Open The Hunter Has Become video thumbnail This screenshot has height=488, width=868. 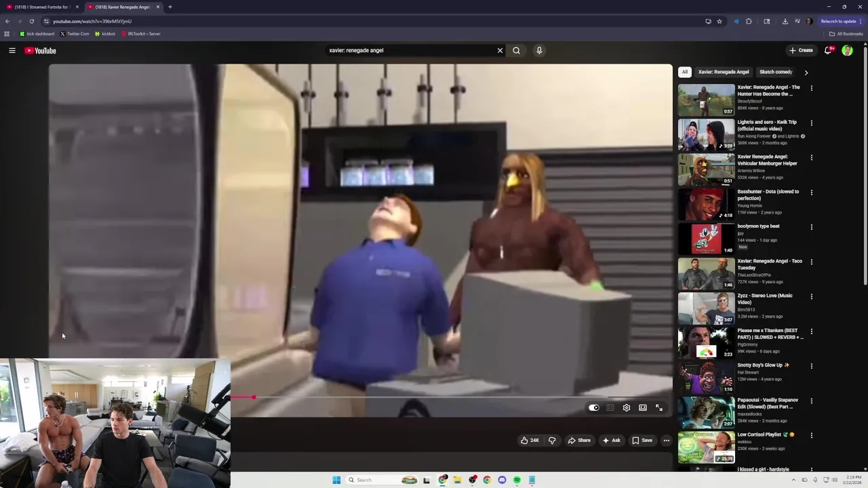pos(706,100)
